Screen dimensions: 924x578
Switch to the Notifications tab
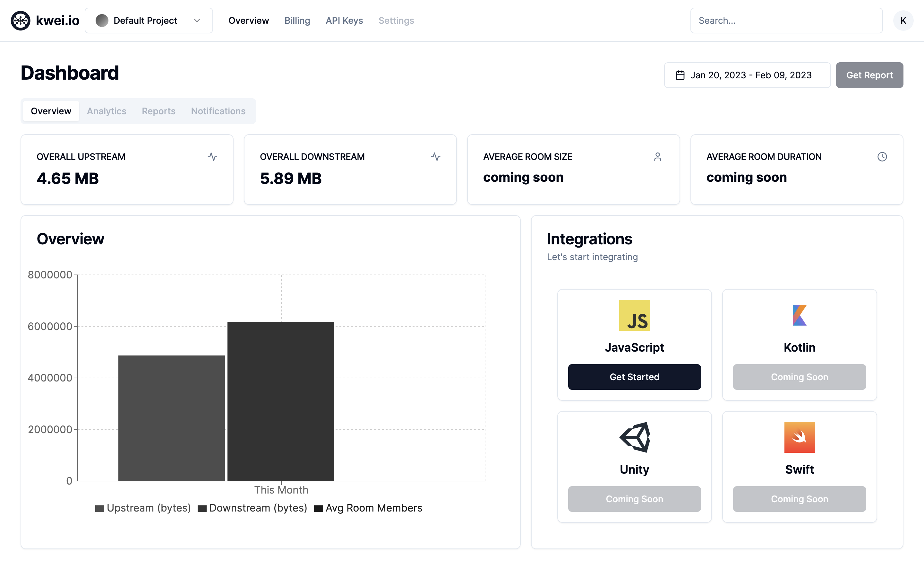(218, 111)
